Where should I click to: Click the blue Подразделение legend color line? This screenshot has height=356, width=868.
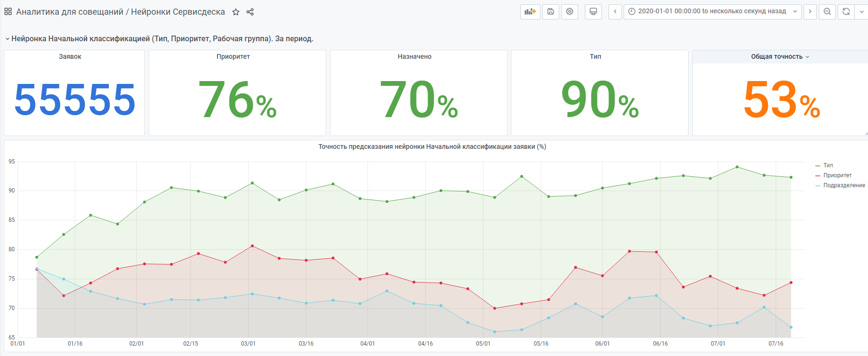tap(818, 186)
